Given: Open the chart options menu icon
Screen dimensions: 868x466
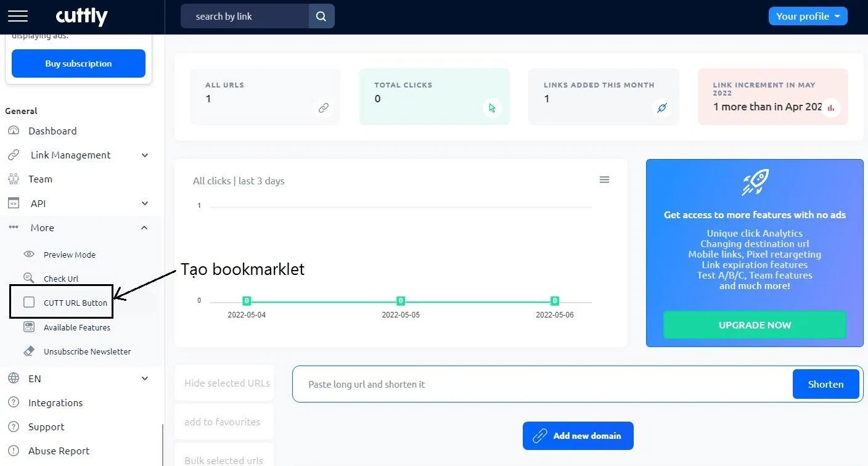Looking at the screenshot, I should click(x=604, y=180).
